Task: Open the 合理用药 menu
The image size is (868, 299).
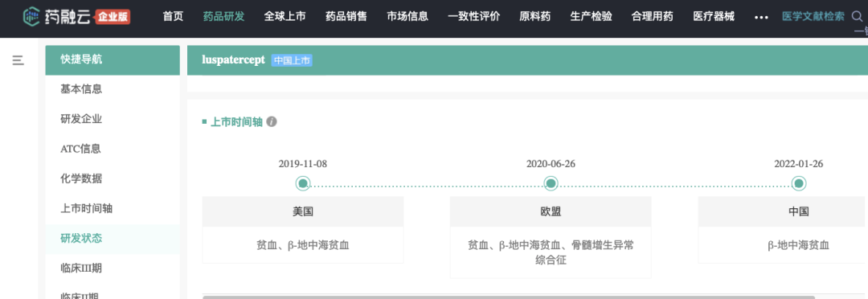Action: (x=652, y=17)
